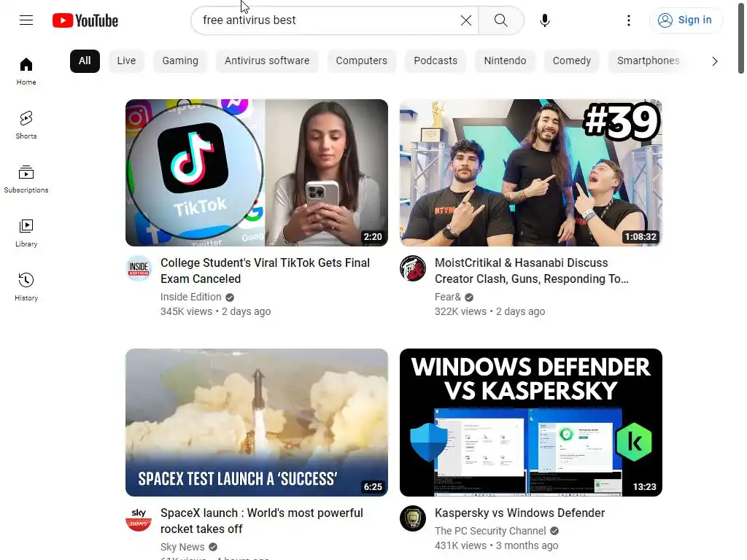Start voice search with microphone
747x560 pixels.
(545, 20)
